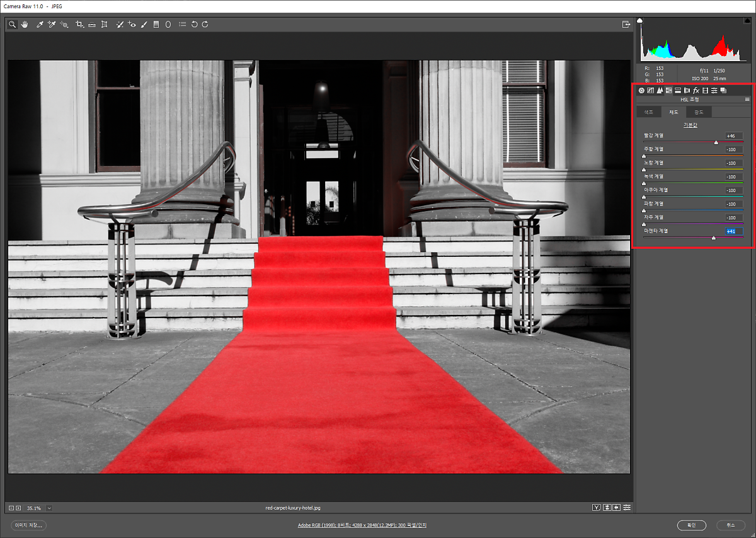
Task: Select the Hand tool
Action: coord(25,25)
